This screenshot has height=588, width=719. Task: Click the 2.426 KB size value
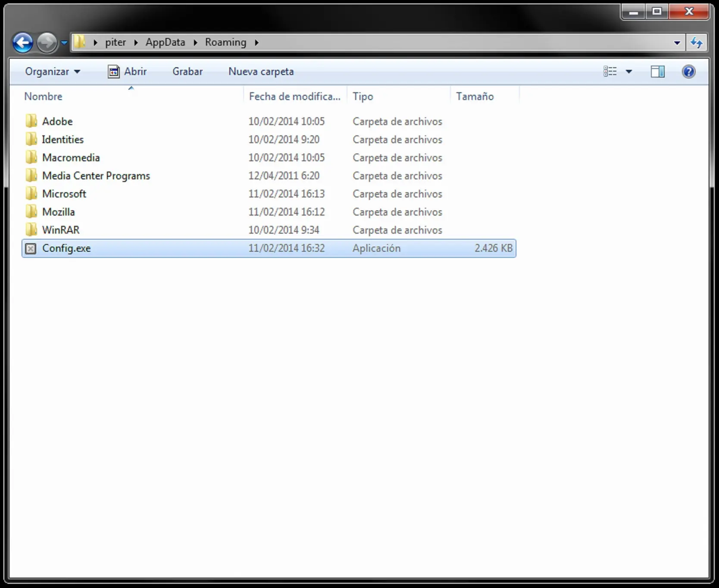tap(494, 248)
